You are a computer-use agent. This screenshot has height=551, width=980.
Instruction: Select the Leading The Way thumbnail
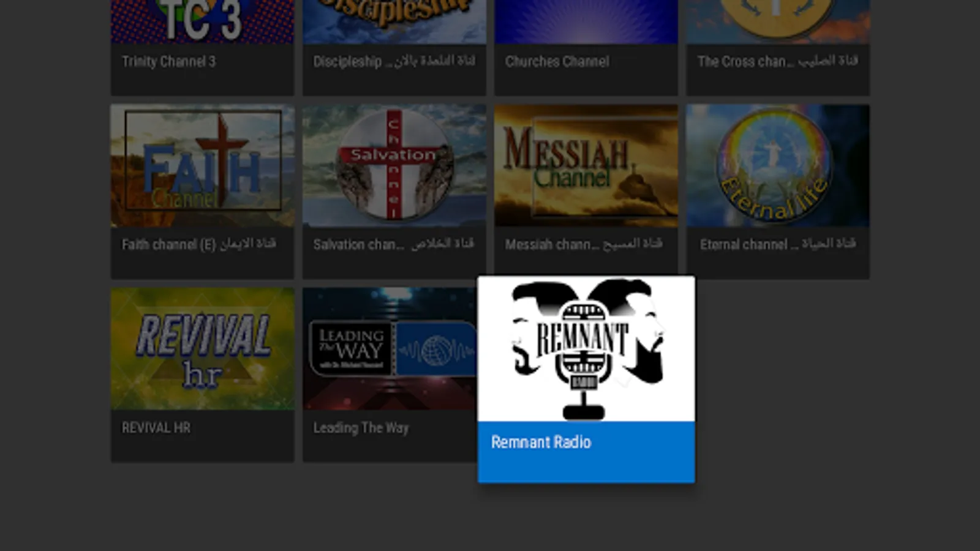(390, 349)
